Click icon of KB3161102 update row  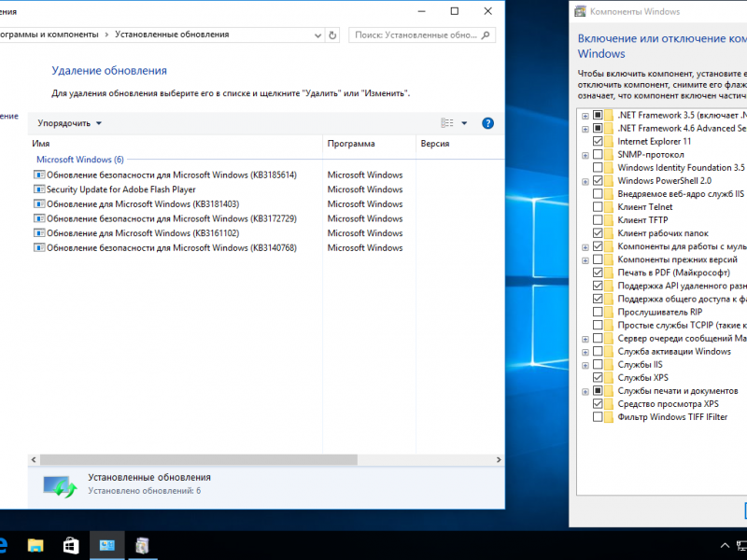click(x=39, y=232)
